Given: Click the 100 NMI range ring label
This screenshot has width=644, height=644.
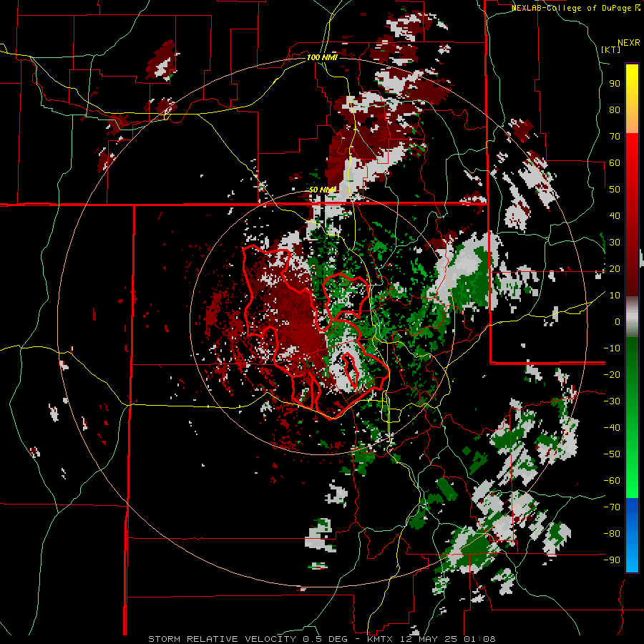Looking at the screenshot, I should (322, 57).
